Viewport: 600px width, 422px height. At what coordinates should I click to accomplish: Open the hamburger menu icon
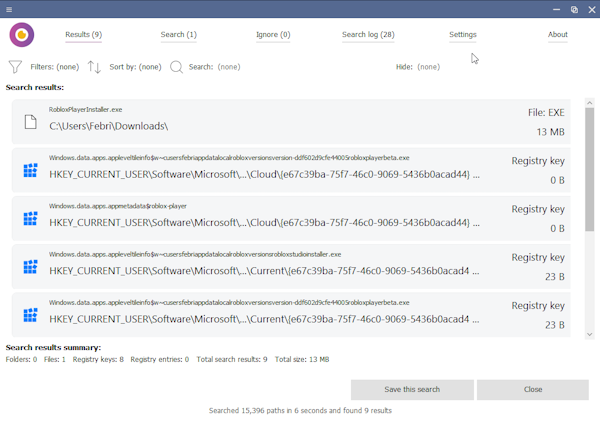pyautogui.click(x=9, y=9)
